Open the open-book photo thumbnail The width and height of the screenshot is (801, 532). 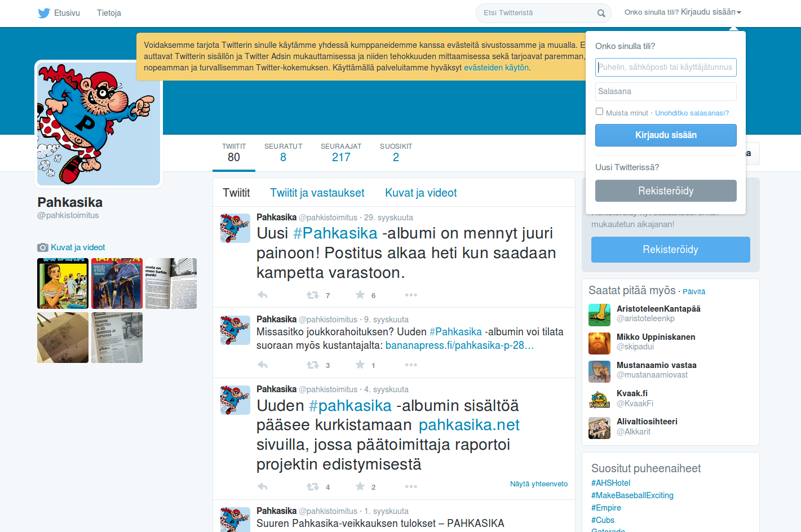coord(171,283)
